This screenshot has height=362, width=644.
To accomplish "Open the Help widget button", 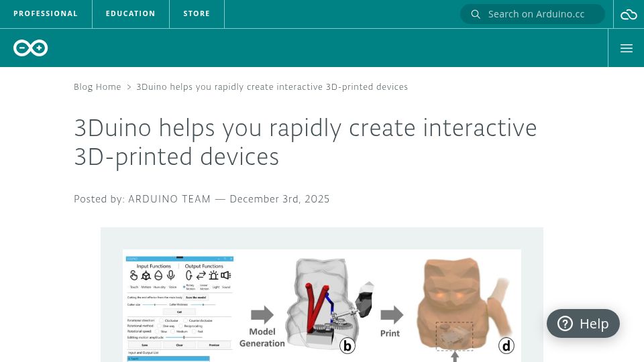I will [x=583, y=323].
